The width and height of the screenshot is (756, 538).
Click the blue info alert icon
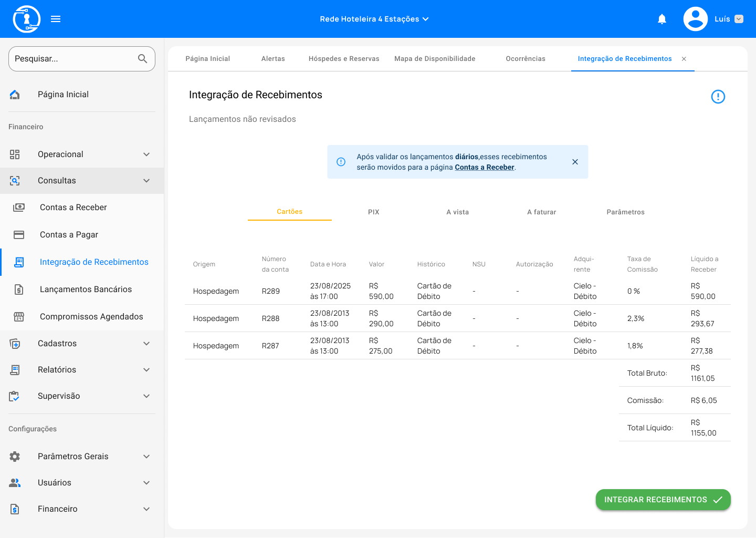718,97
